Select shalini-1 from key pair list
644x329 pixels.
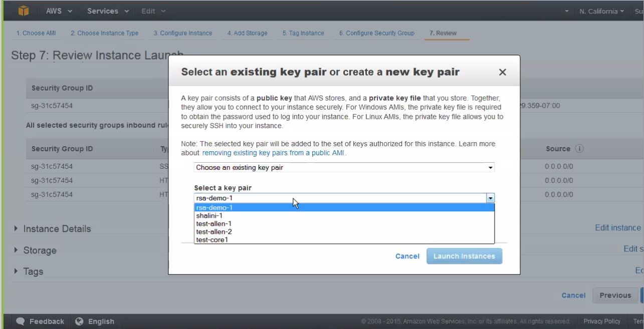(x=209, y=216)
